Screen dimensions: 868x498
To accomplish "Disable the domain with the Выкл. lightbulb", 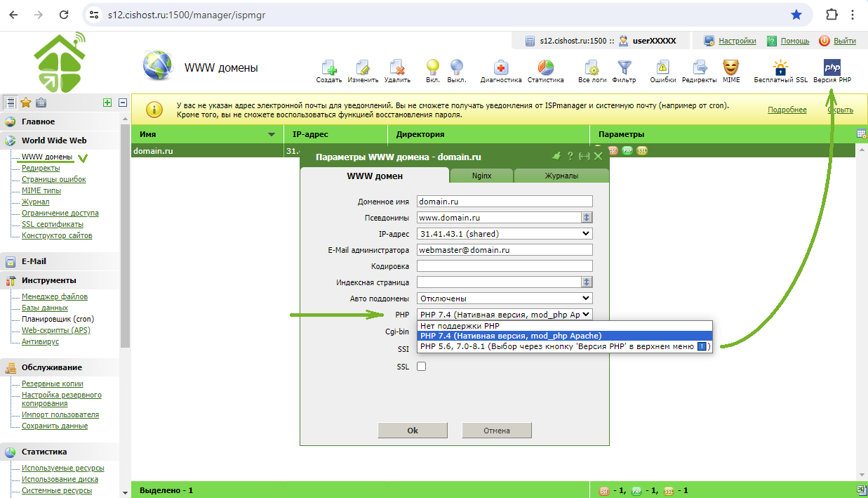I will tap(457, 68).
